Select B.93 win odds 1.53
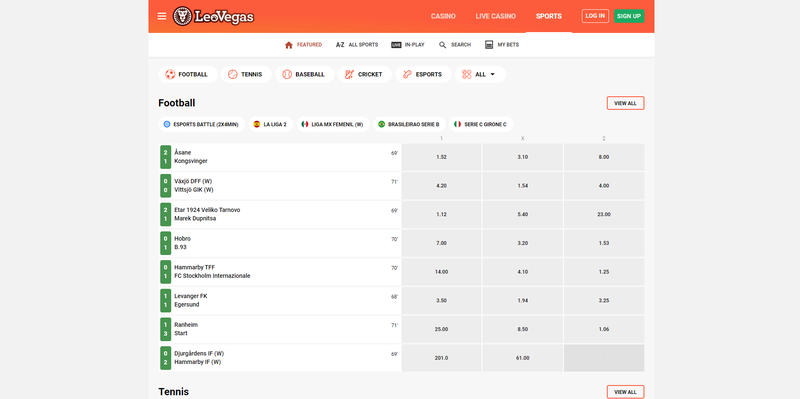 click(x=604, y=243)
